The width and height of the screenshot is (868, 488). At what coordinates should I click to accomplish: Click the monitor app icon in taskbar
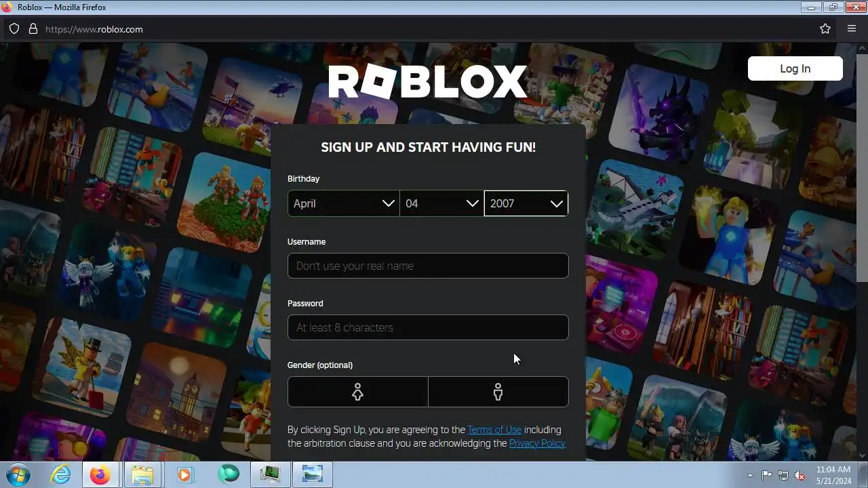point(270,474)
